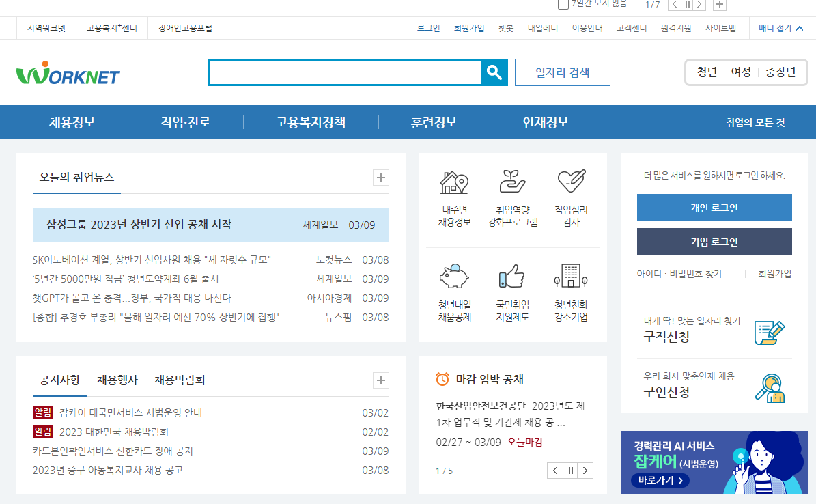Pause the top banner slideshow
Image resolution: width=816 pixels, height=504 pixels.
(x=688, y=4)
